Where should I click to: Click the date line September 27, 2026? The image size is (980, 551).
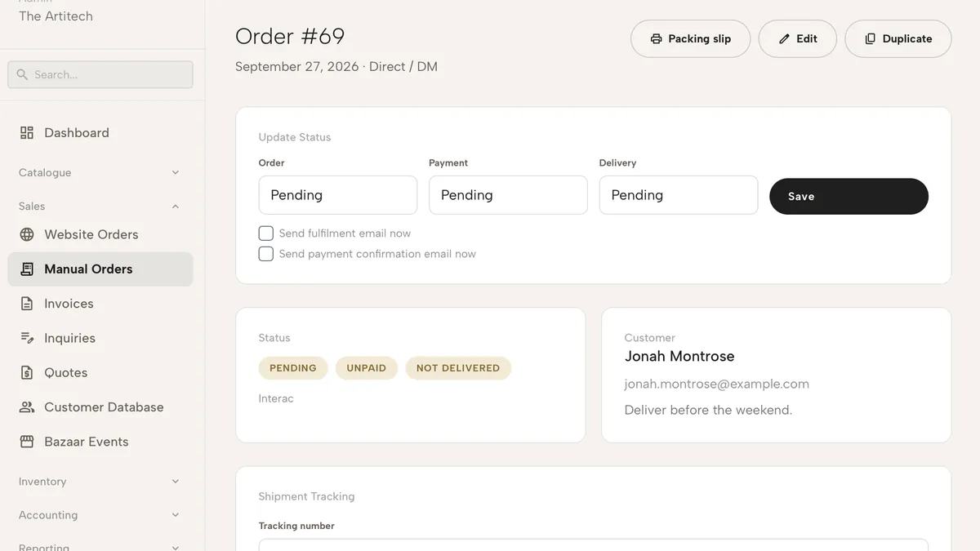point(297,67)
